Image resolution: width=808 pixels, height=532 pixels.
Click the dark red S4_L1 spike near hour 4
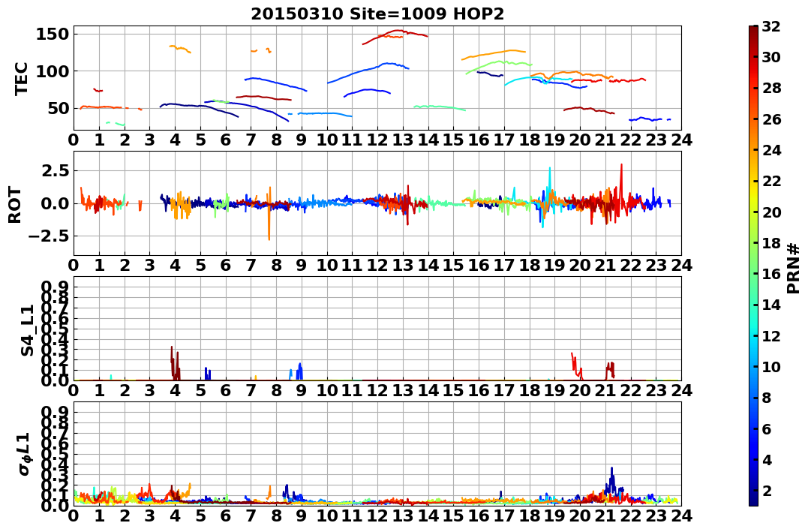click(176, 363)
